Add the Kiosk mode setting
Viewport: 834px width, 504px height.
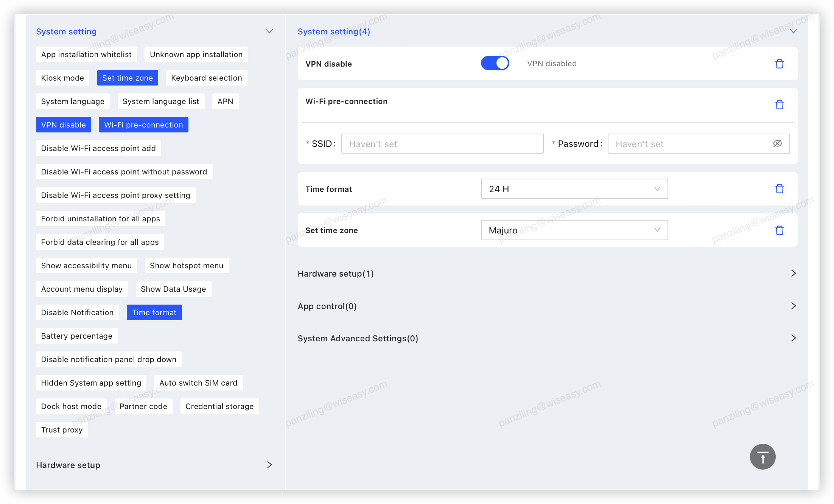pos(62,78)
